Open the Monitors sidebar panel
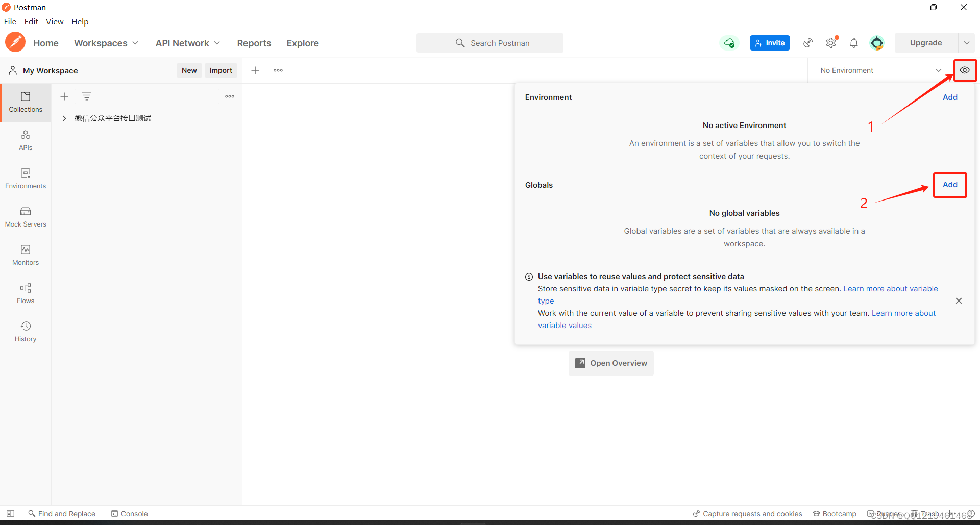 (x=26, y=256)
